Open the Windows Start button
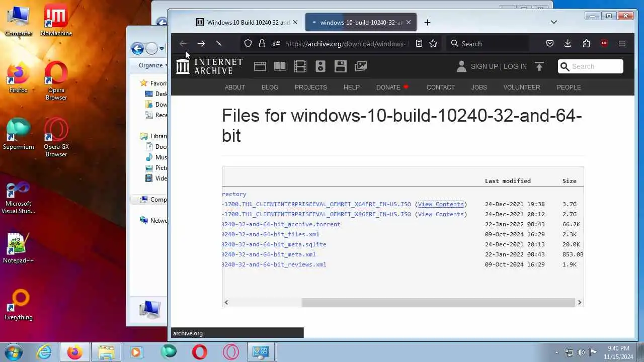Screen dimensions: 644x362 pos(13,352)
